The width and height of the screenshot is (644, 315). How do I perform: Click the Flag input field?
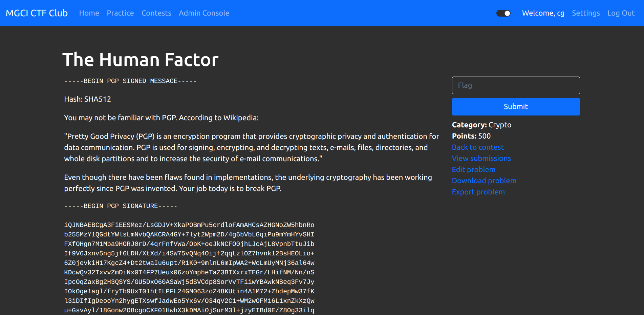click(515, 85)
